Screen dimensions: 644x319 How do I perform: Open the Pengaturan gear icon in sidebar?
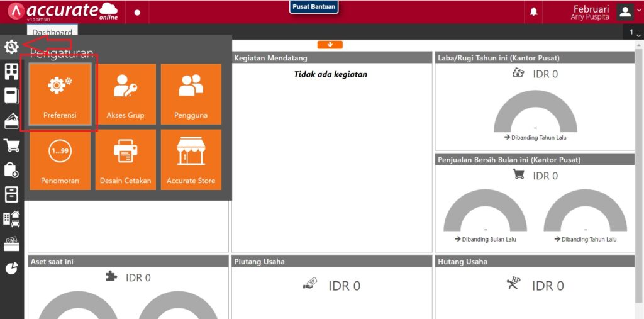tap(11, 47)
